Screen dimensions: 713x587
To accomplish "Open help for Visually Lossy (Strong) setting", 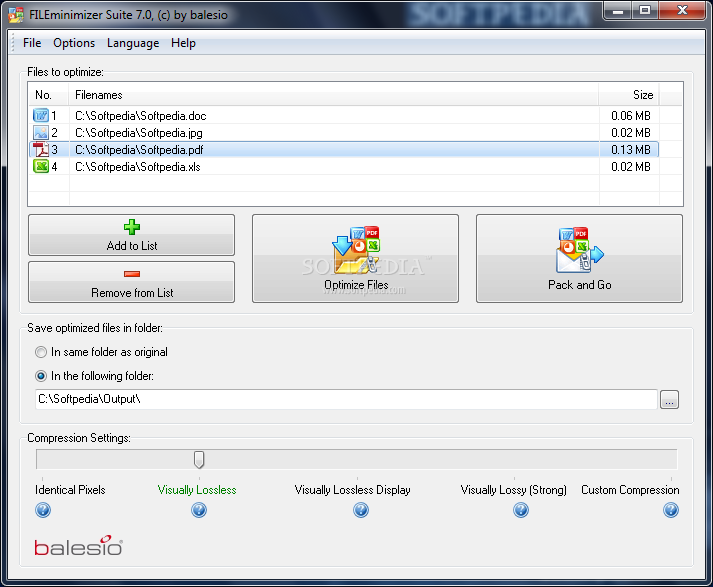I will [521, 510].
